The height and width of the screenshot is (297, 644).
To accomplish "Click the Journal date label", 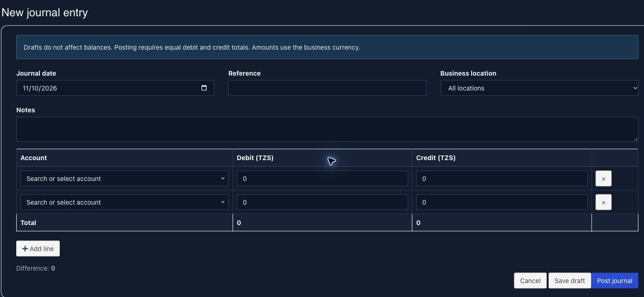I will 36,73.
